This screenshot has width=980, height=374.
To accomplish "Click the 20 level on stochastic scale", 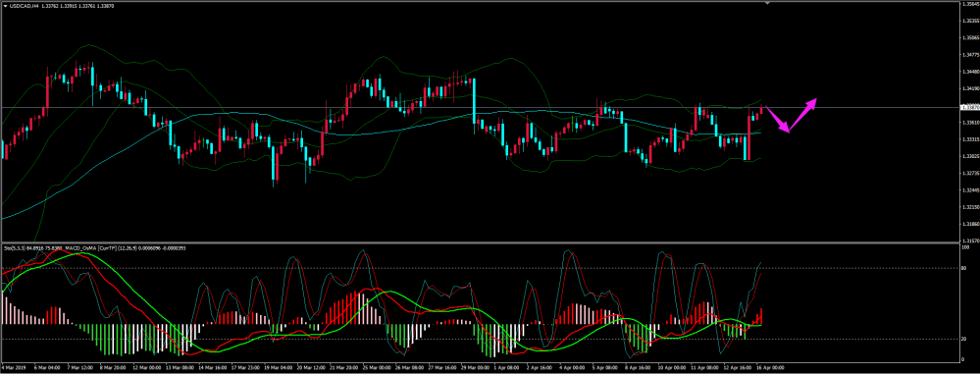I will pyautogui.click(x=964, y=339).
